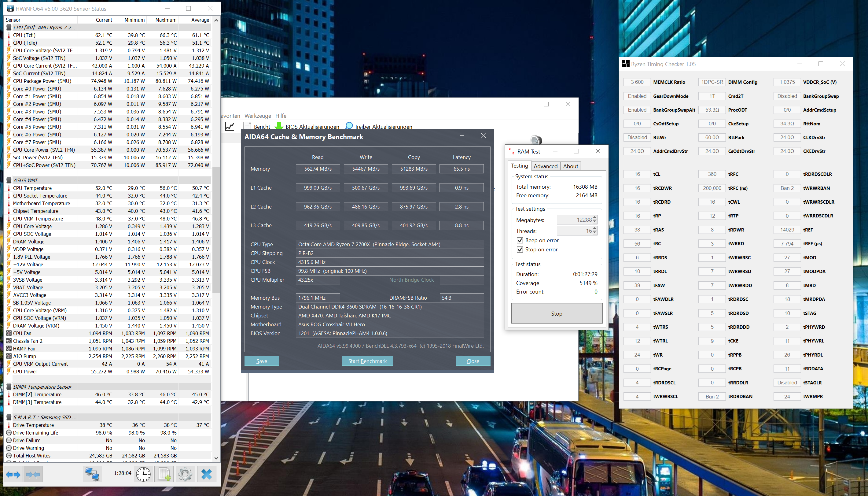Click the Stop button in RAM Test
Screen dimensions: 868x496
pyautogui.click(x=556, y=313)
